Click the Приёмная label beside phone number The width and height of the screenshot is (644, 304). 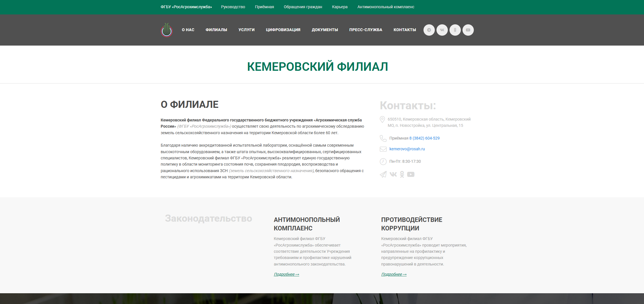pos(399,138)
